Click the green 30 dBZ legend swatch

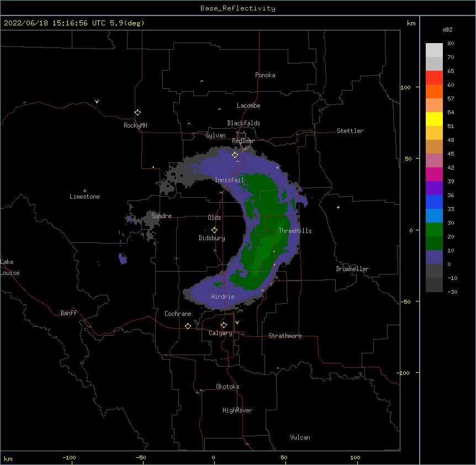(434, 230)
